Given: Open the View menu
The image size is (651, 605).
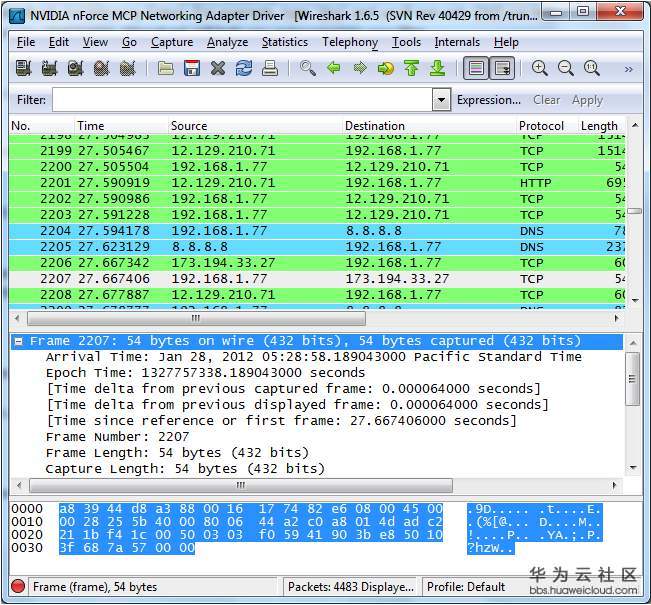Looking at the screenshot, I should click(x=95, y=42).
